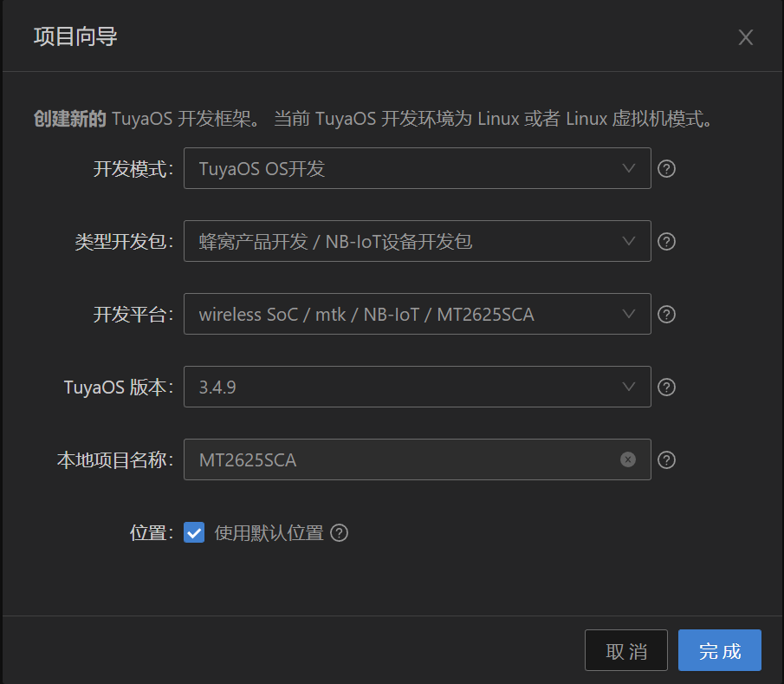Open the 类型开发包 dropdown showing 蜂窝产品开发
Image resolution: width=784 pixels, height=684 pixels.
[417, 241]
